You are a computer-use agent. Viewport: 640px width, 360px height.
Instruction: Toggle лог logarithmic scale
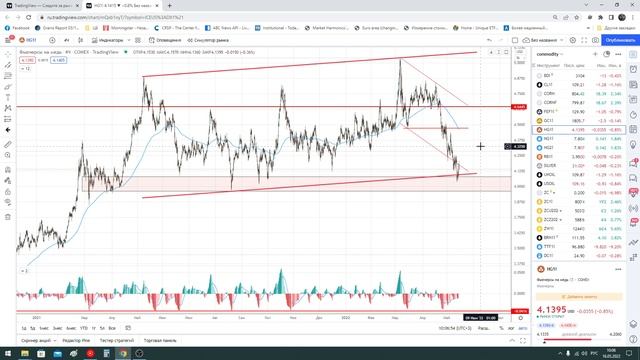tap(511, 328)
